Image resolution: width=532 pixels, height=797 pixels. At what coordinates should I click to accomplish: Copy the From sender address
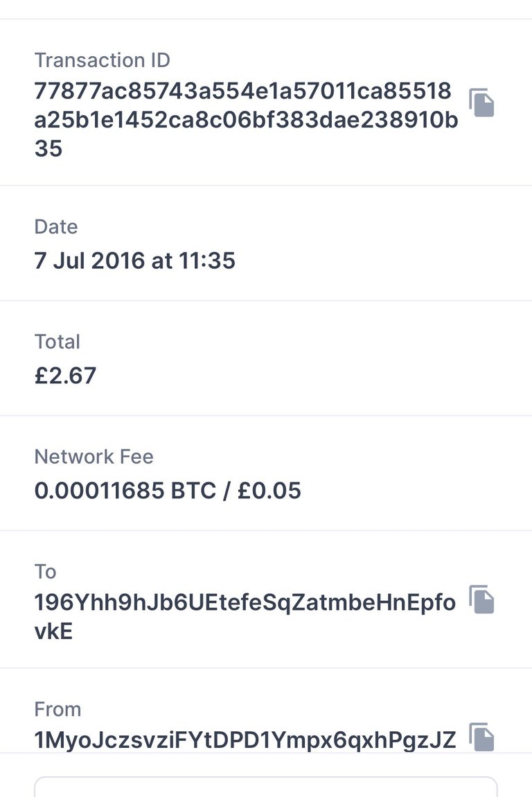(x=481, y=737)
